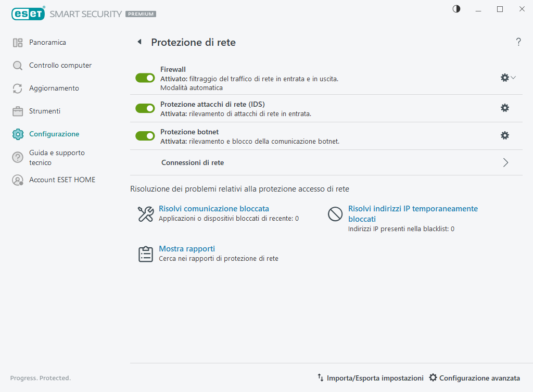Screen dimensions: 533x392
Task: Click the Risolvi comunicazione bloccata link
Action: tap(214, 208)
